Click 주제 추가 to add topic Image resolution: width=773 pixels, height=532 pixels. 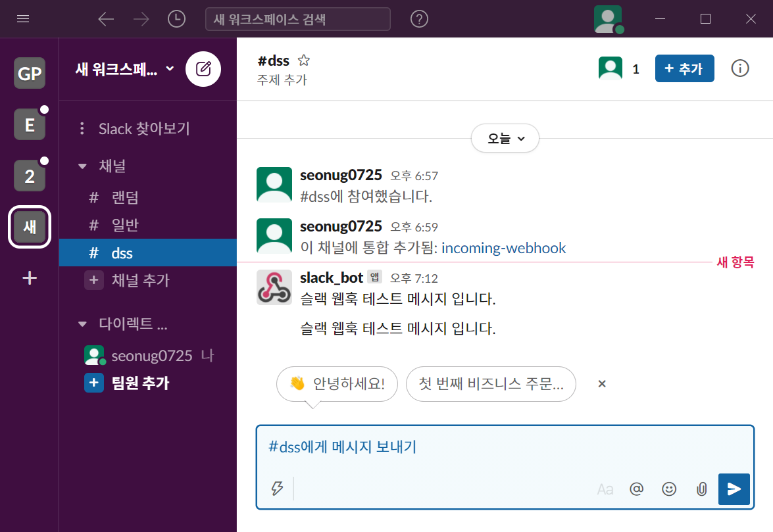pyautogui.click(x=282, y=80)
